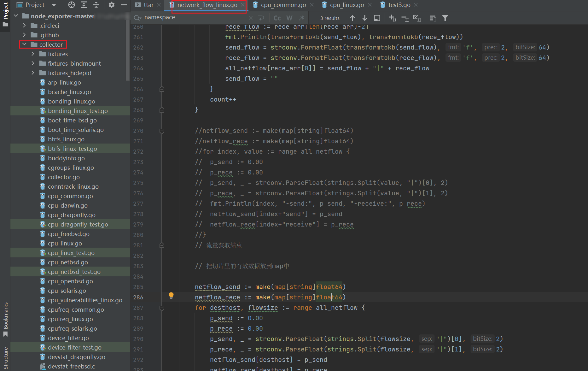This screenshot has height=371, width=588.
Task: Select collector.go in project tree
Action: tap(64, 177)
